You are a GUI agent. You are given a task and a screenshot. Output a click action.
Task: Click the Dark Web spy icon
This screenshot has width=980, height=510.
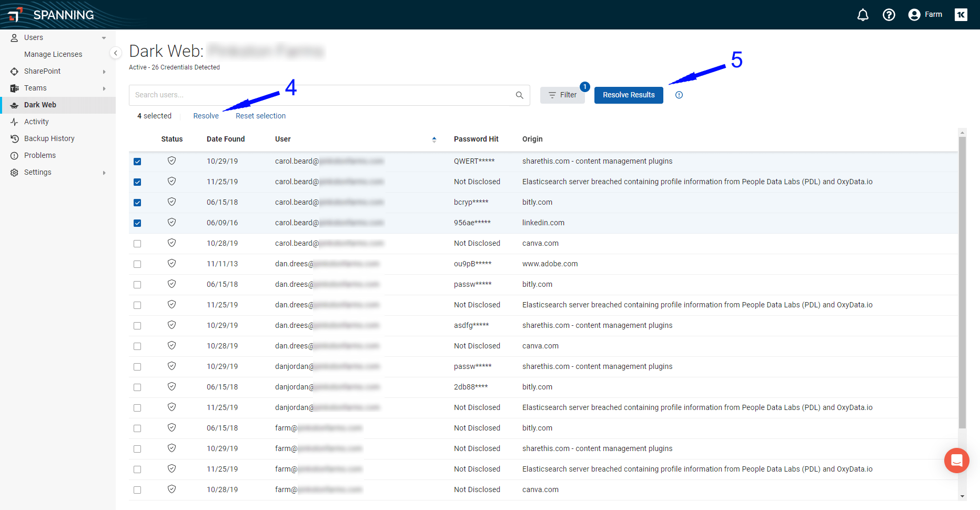coord(14,105)
